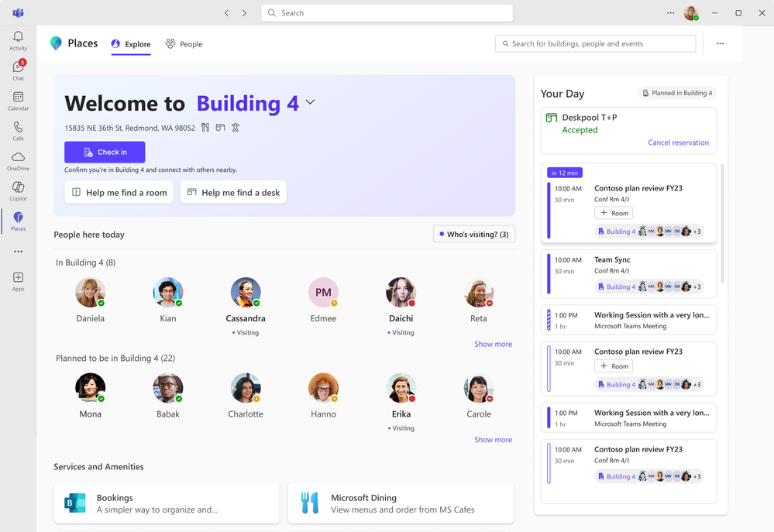The height and width of the screenshot is (532, 774).
Task: Open Babak's profile photo
Action: [168, 388]
